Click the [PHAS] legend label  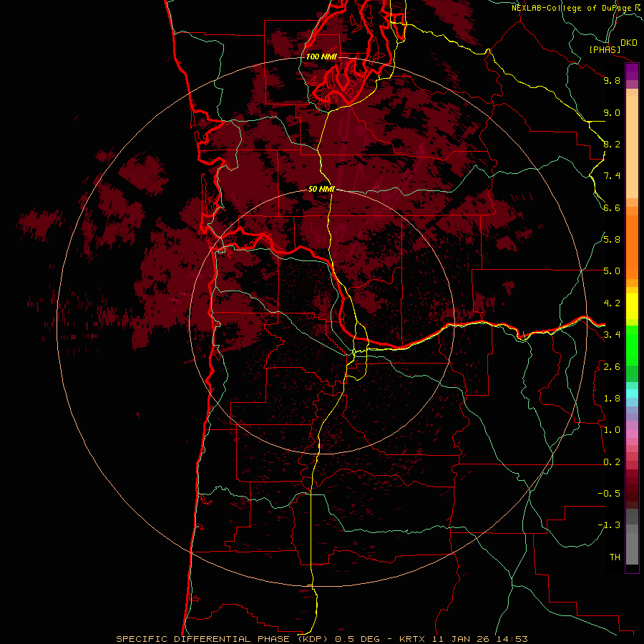pos(605,50)
